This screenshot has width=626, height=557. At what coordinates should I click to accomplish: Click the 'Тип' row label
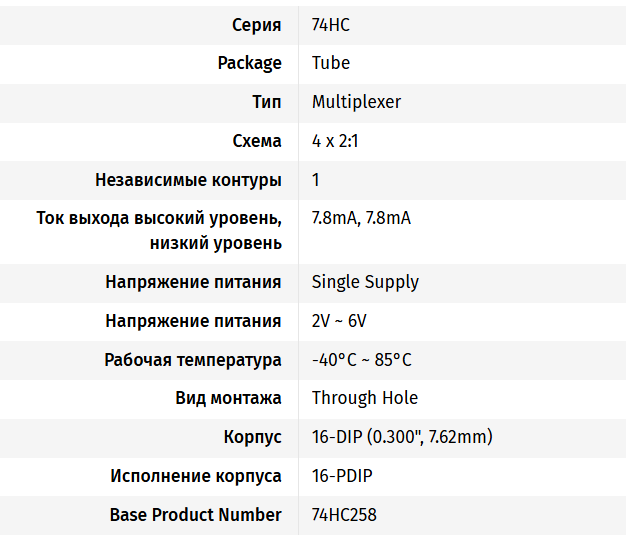267,102
